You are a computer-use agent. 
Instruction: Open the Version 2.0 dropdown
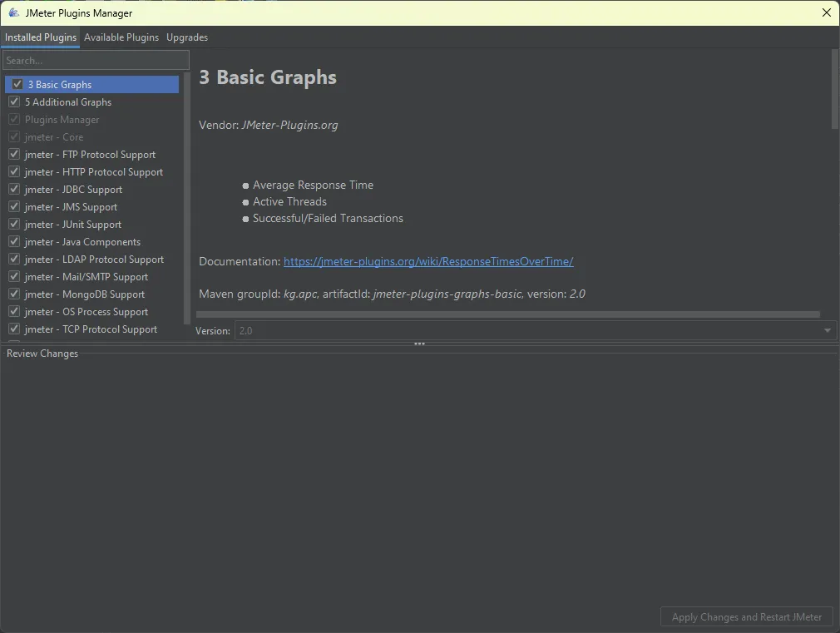[535, 331]
